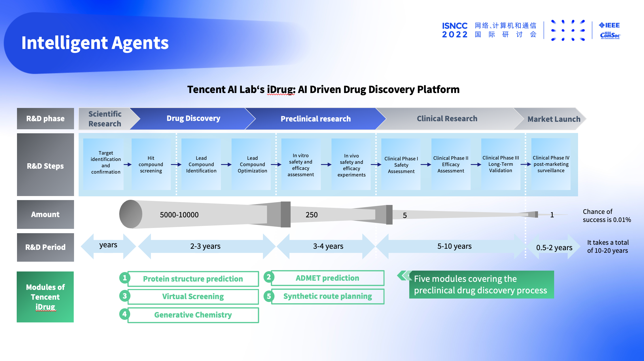The width and height of the screenshot is (644, 361).
Task: Click the R&D Period row label
Action: pyautogui.click(x=46, y=247)
